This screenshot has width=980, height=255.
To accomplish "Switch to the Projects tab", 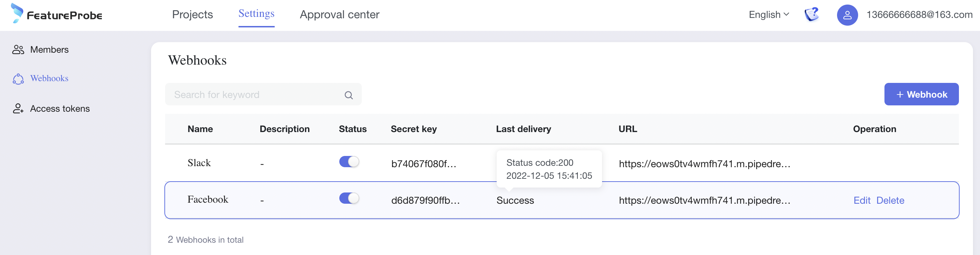I will (192, 14).
